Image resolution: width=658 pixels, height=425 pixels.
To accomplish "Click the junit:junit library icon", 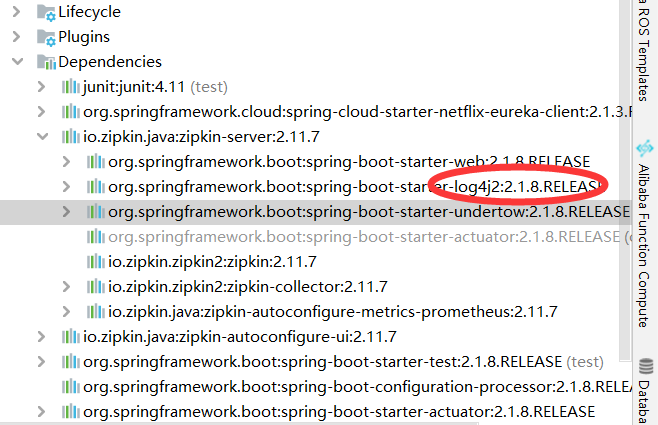I will [x=70, y=87].
